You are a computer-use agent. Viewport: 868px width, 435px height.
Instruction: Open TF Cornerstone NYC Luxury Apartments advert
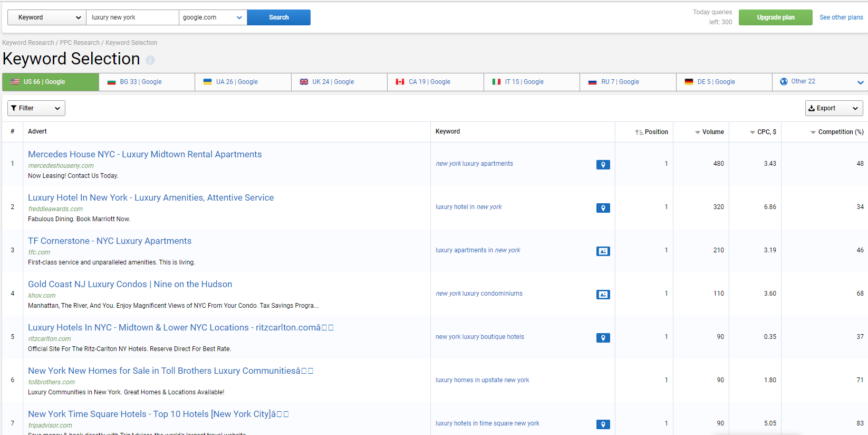[x=110, y=241]
